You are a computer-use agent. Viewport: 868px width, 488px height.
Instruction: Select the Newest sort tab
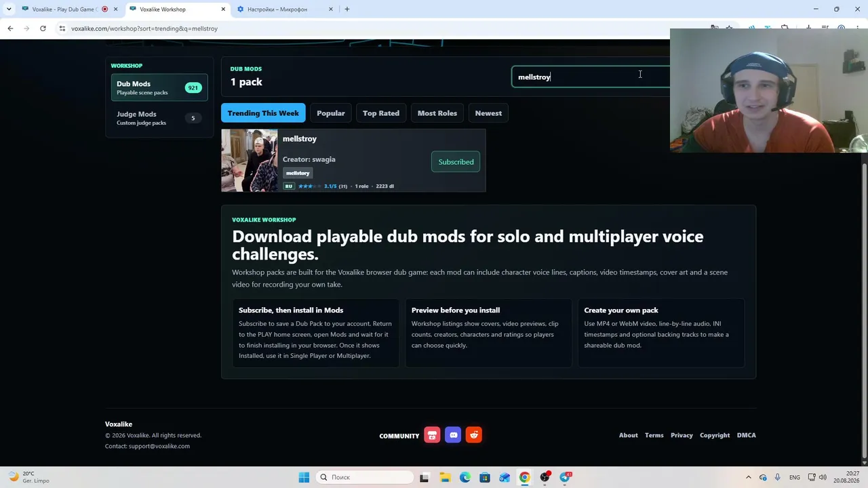tap(488, 113)
